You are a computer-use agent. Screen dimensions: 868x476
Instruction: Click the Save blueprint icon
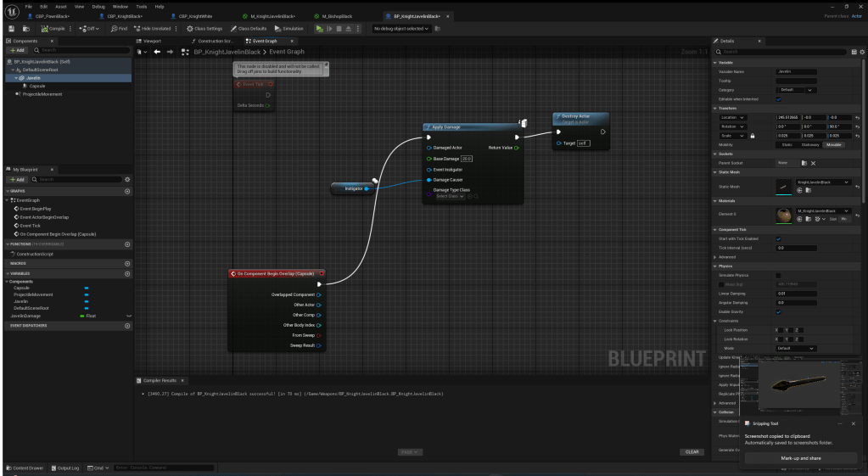click(x=12, y=29)
